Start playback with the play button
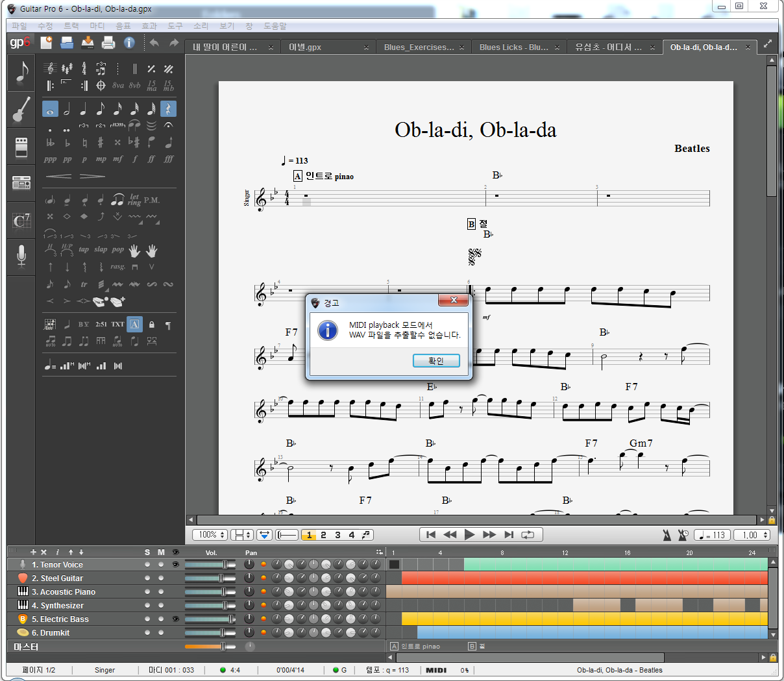The image size is (784, 681). [x=470, y=535]
